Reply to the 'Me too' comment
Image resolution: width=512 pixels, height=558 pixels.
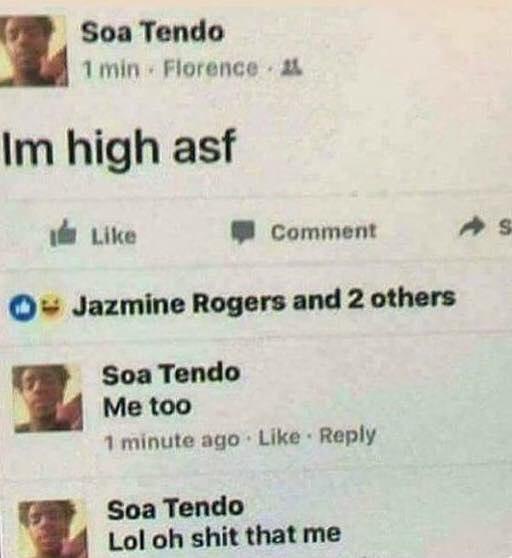tap(348, 436)
